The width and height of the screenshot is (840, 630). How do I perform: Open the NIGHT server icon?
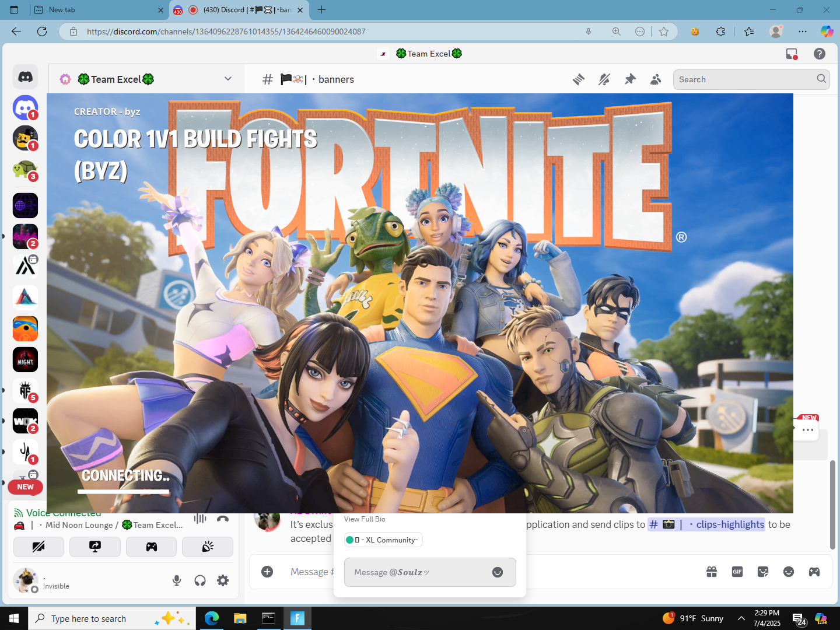[25, 359]
